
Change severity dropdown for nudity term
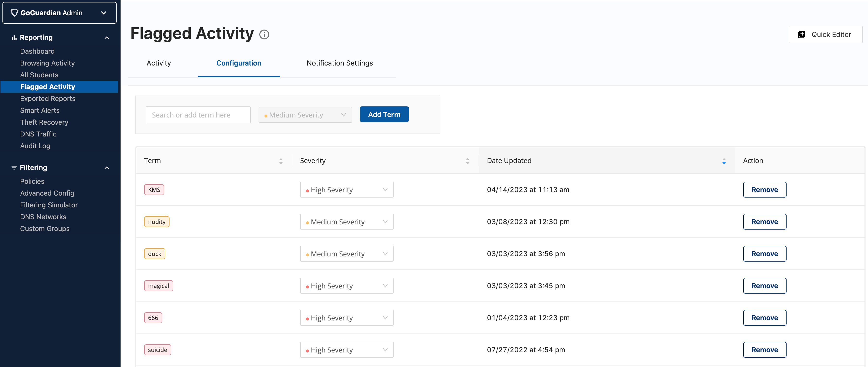tap(347, 222)
